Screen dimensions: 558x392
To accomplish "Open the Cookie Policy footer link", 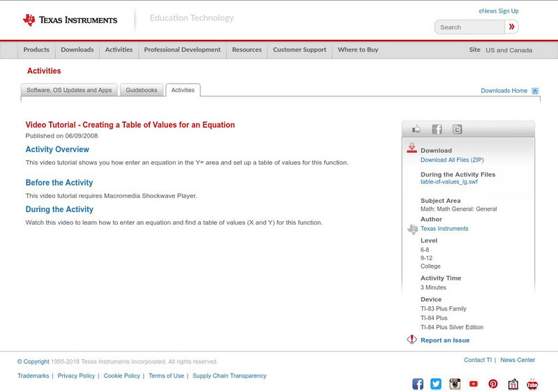I will click(x=121, y=376).
